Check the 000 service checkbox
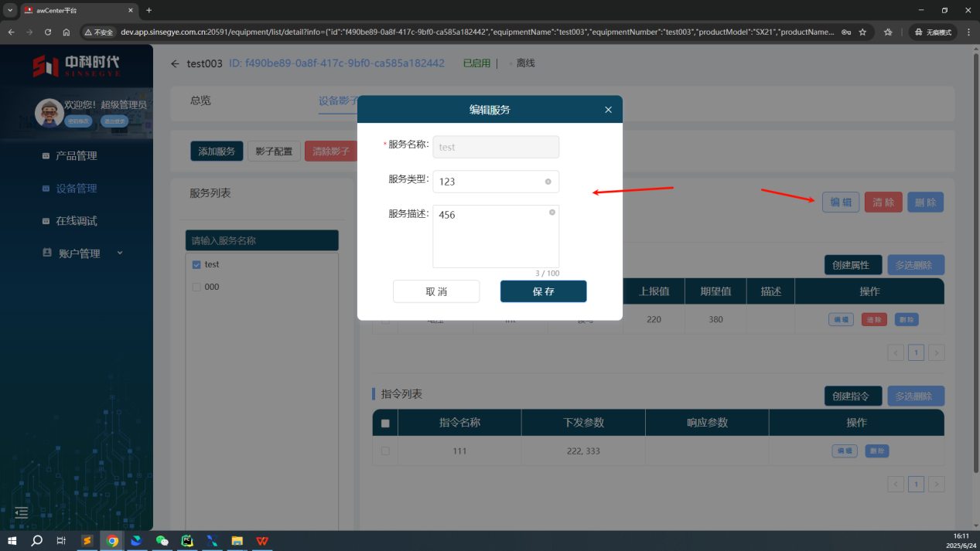 pyautogui.click(x=196, y=287)
